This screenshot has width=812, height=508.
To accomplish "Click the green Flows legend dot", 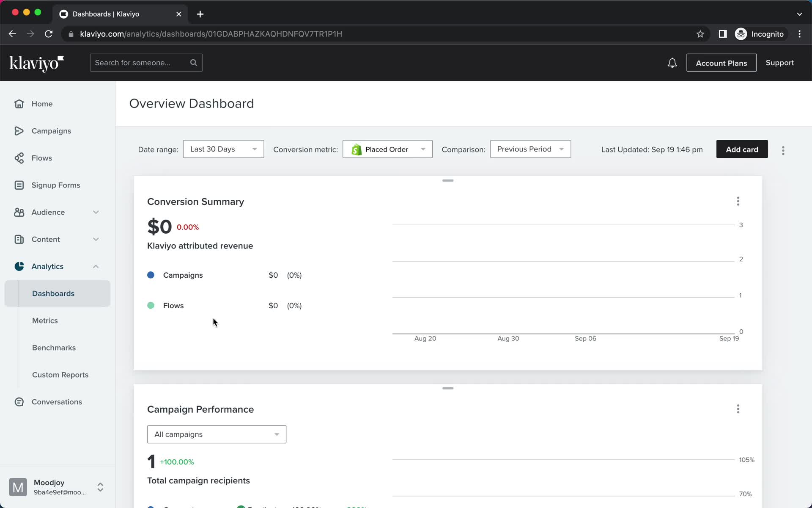I will point(151,306).
